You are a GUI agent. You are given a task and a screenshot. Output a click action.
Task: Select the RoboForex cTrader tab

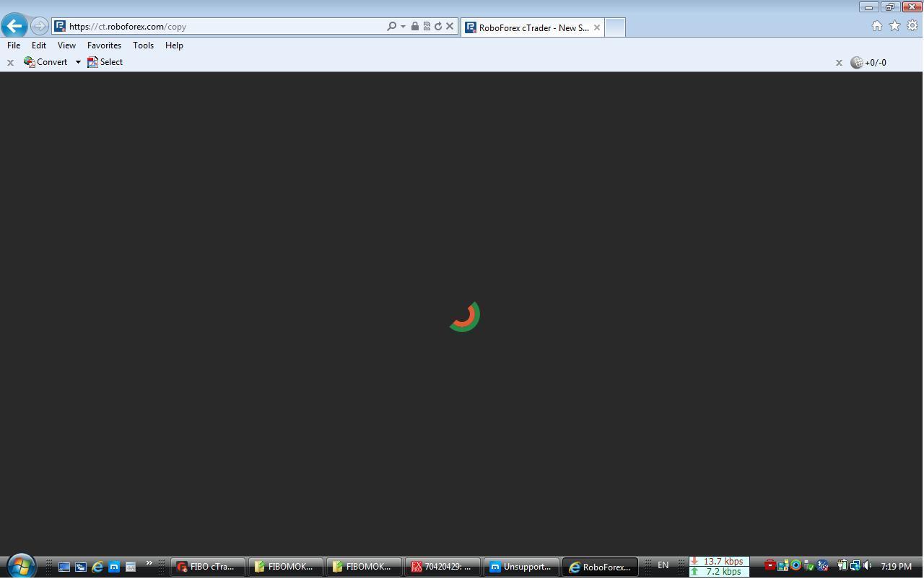pos(534,27)
